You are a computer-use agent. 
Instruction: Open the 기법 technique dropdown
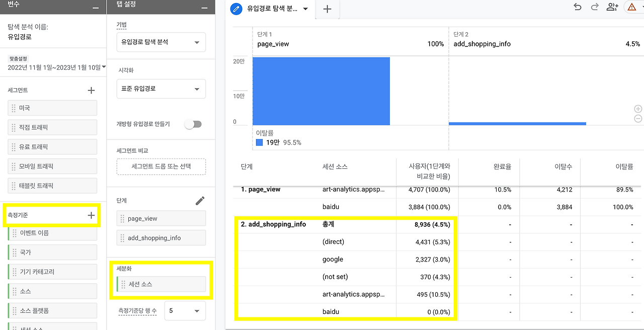click(x=161, y=42)
